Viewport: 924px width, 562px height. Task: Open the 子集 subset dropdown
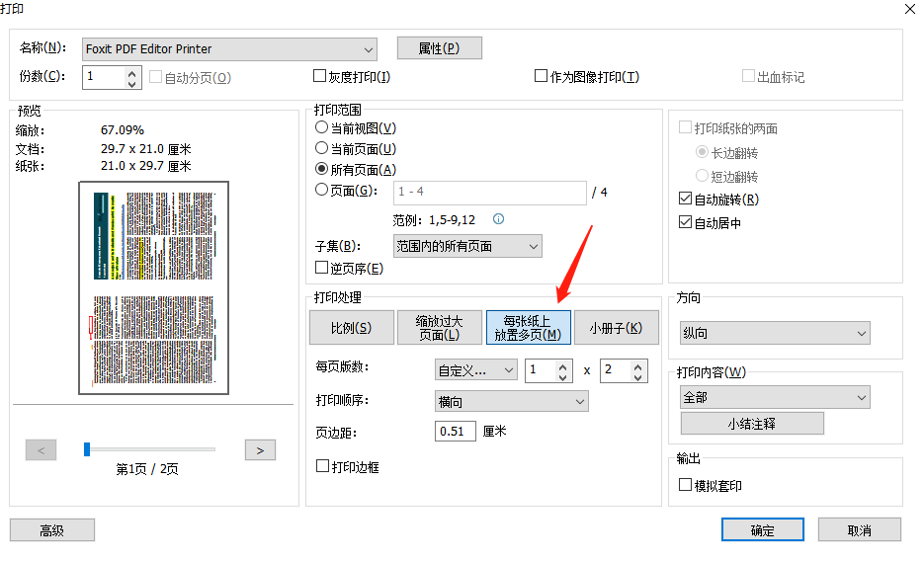point(467,246)
